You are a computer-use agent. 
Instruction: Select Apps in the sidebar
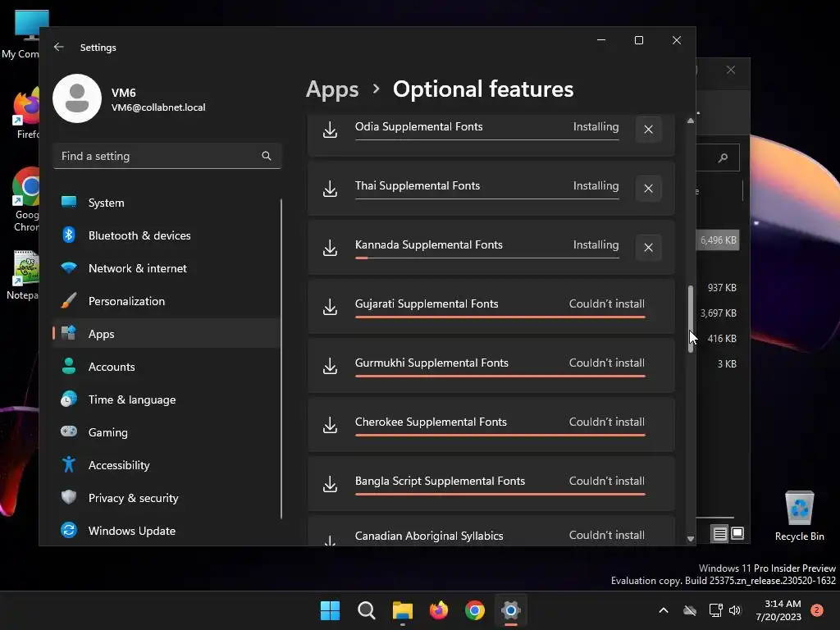166,334
